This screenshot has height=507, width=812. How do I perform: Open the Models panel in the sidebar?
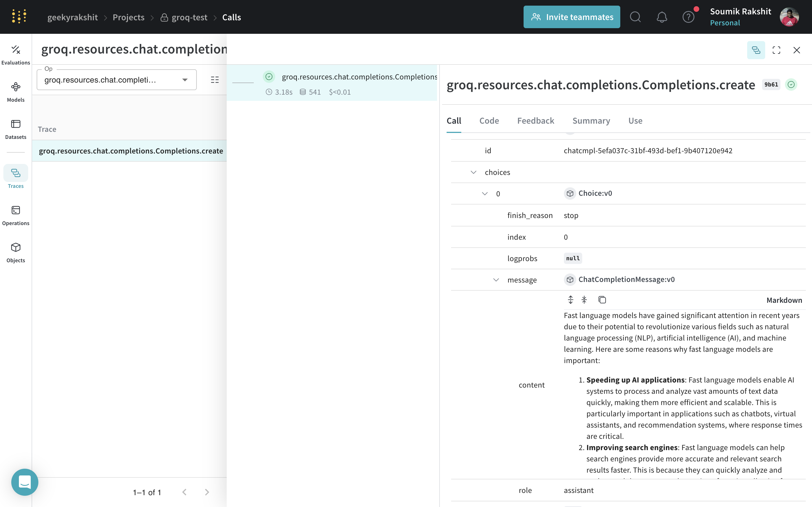tap(16, 90)
